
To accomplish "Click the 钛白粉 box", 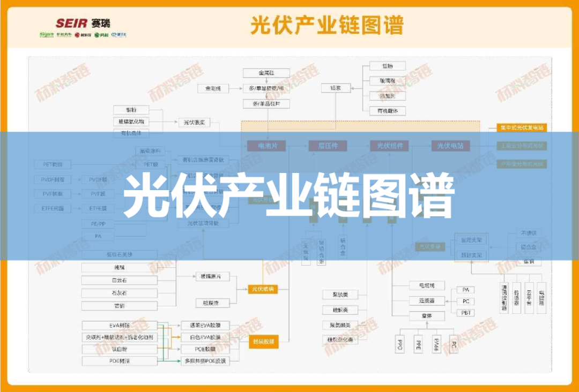I will point(119,349).
